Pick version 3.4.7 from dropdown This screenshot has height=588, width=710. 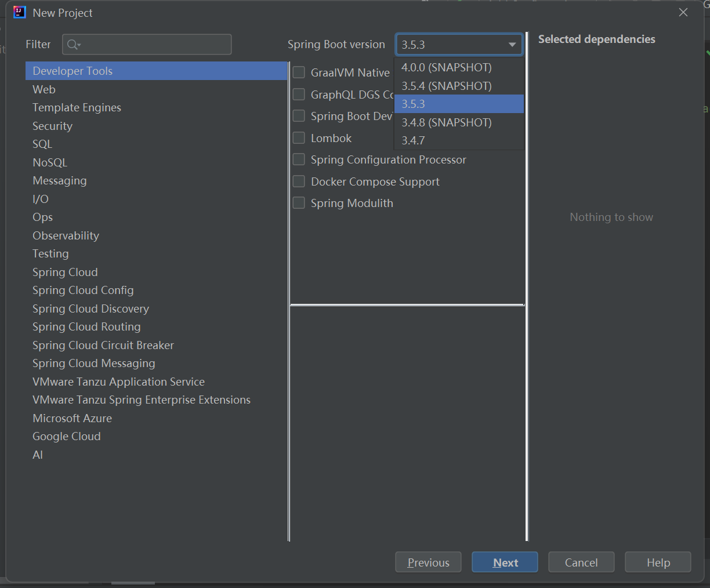459,140
